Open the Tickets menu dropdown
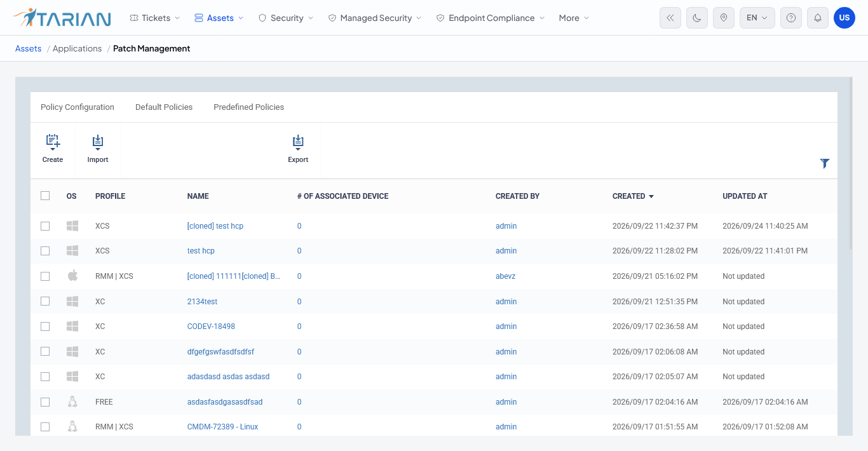Viewport: 868px width, 451px height. click(x=155, y=18)
